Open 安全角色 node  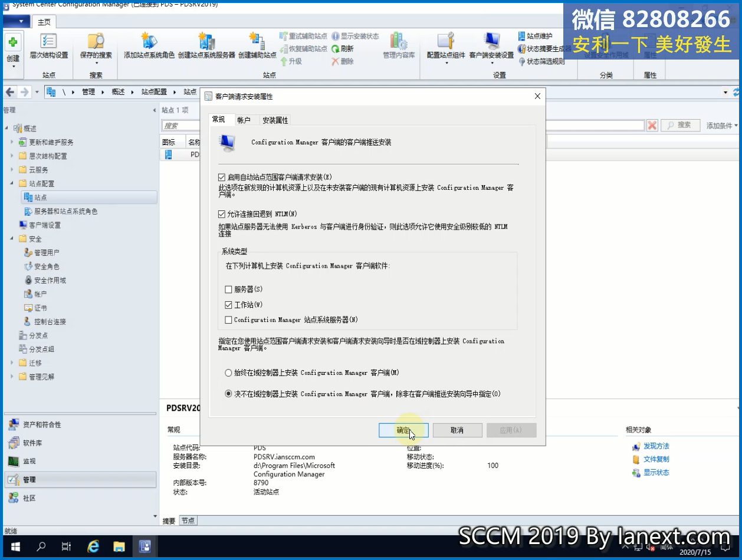pos(42,266)
